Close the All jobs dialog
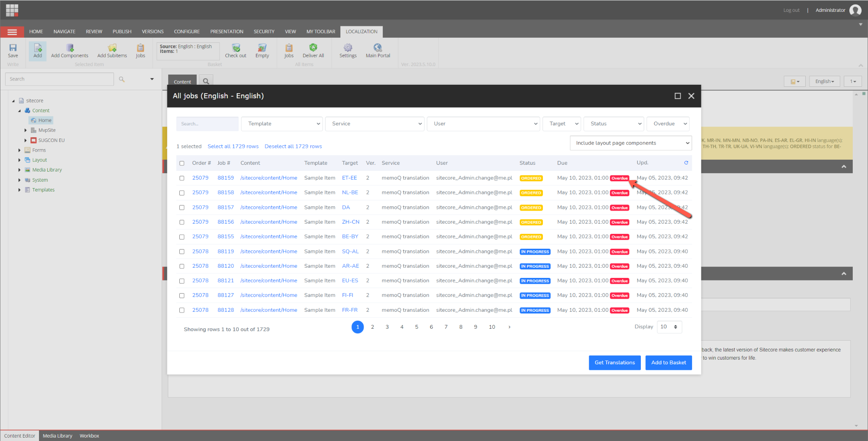The image size is (868, 441). (x=691, y=96)
